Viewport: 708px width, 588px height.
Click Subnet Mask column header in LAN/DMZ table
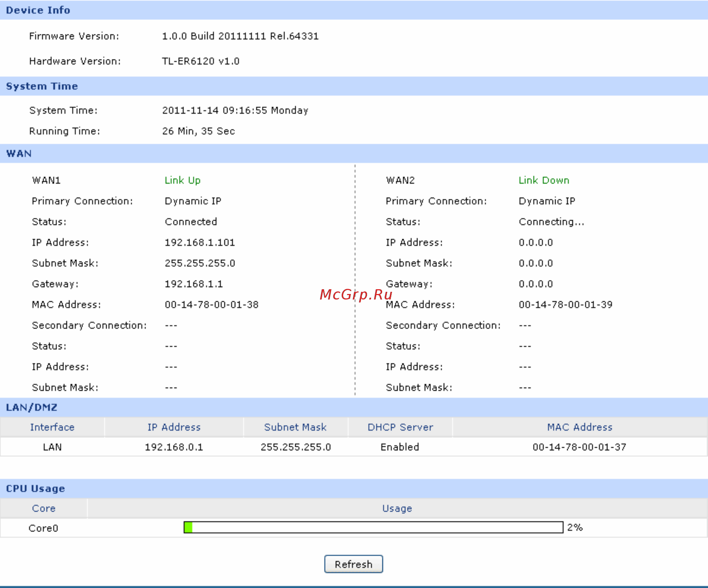click(295, 427)
